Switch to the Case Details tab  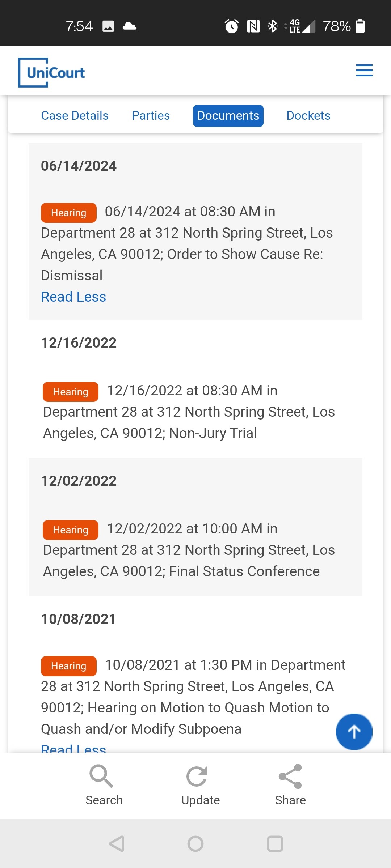pos(75,116)
